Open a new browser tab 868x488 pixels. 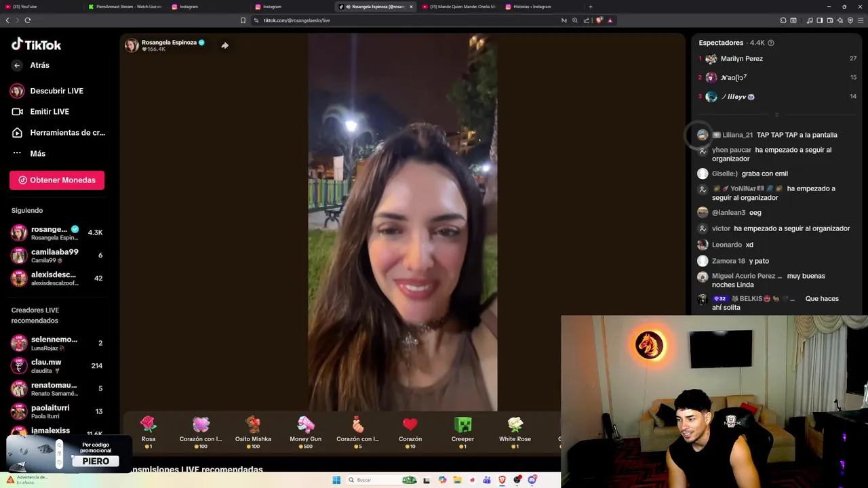pos(590,7)
